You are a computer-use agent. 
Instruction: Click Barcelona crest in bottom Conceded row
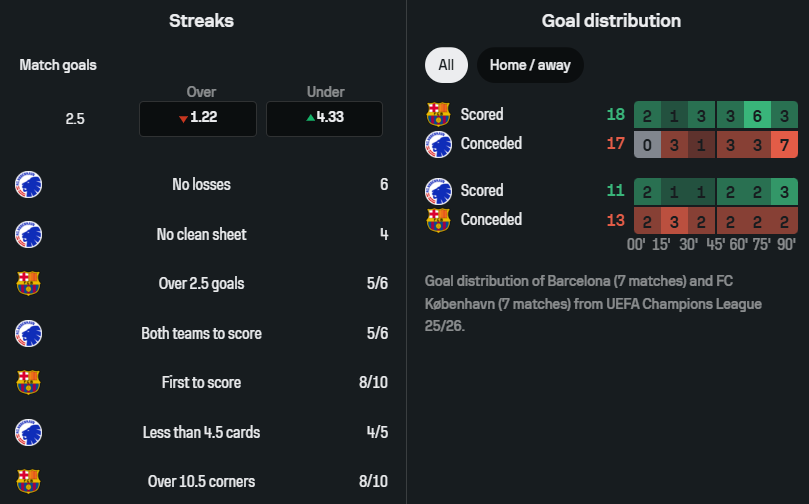(x=438, y=219)
